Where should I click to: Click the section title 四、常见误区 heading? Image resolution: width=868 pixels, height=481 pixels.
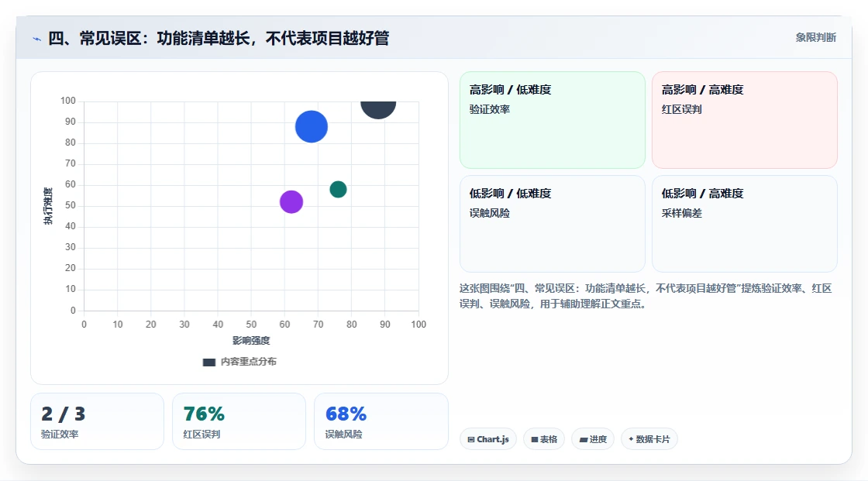219,38
